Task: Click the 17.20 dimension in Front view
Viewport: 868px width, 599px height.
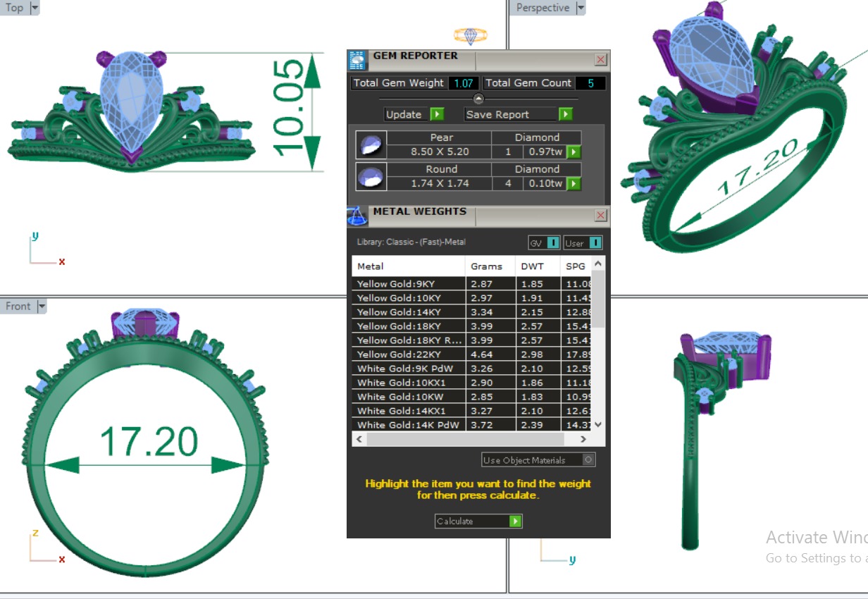Action: (149, 442)
